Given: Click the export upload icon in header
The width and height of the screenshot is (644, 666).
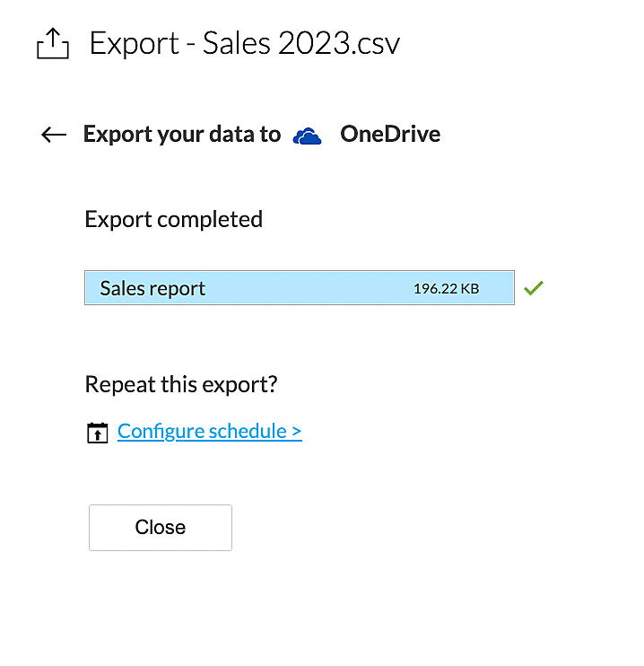Looking at the screenshot, I should click(53, 44).
